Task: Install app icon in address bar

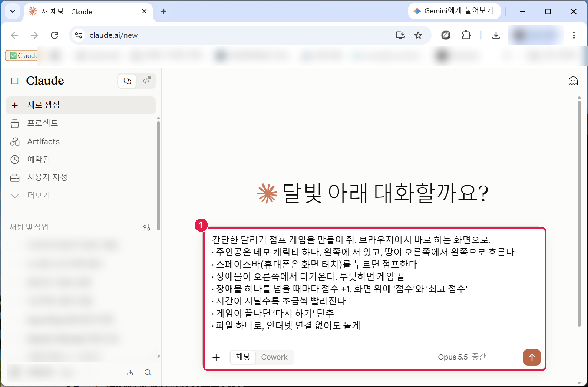Action: [x=400, y=35]
